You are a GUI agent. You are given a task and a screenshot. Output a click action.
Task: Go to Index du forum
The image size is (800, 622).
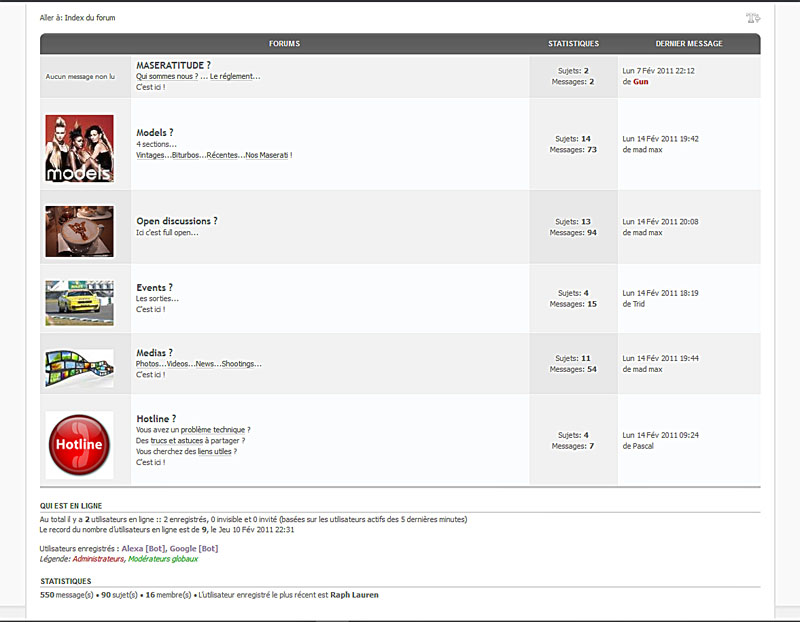click(x=97, y=18)
